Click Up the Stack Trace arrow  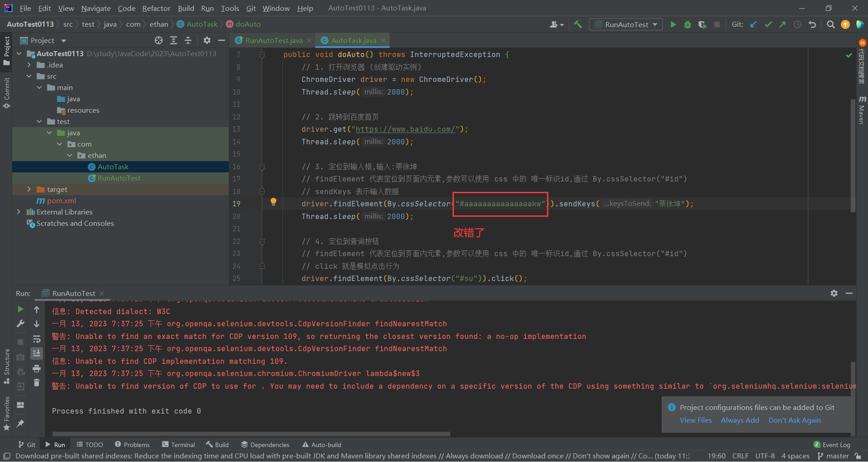37,310
